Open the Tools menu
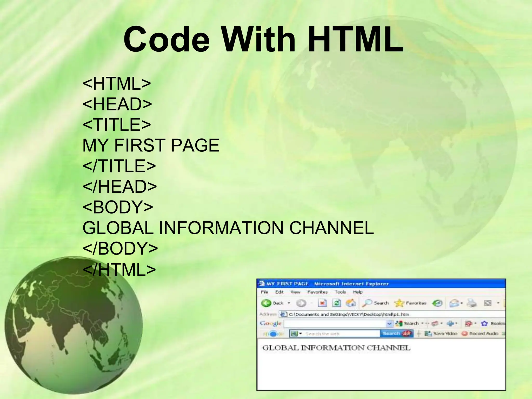This screenshot has height=399, width=532. (x=340, y=292)
